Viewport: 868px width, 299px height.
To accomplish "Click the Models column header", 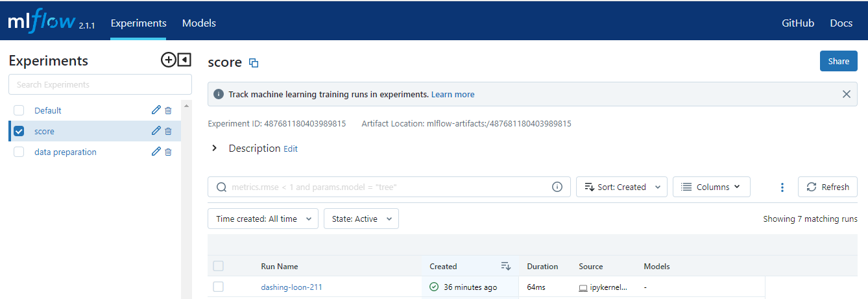I will (x=657, y=266).
